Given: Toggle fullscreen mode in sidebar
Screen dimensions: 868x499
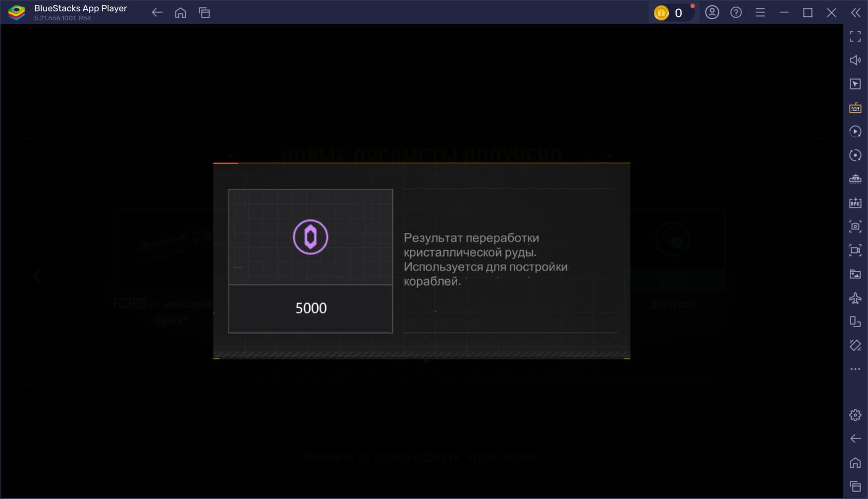Looking at the screenshot, I should (x=855, y=36).
